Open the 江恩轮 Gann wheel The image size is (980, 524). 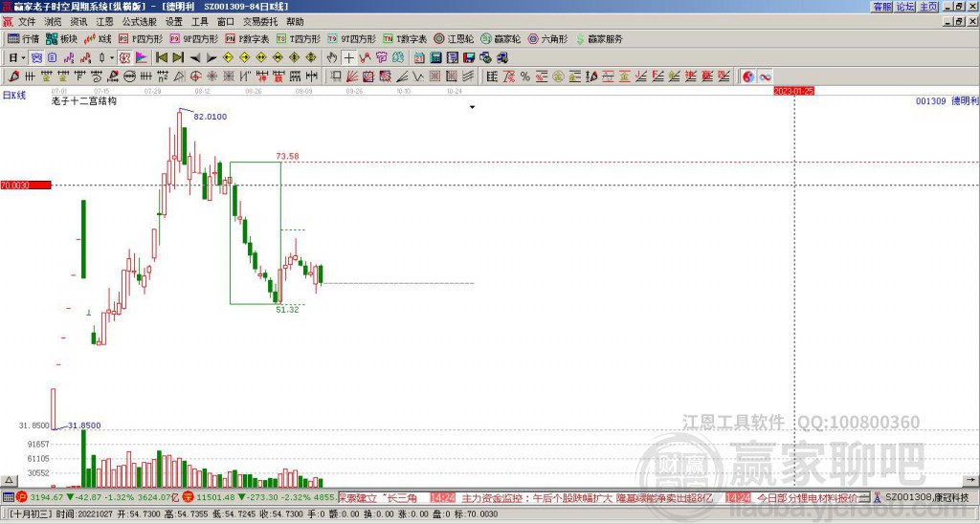coord(454,38)
